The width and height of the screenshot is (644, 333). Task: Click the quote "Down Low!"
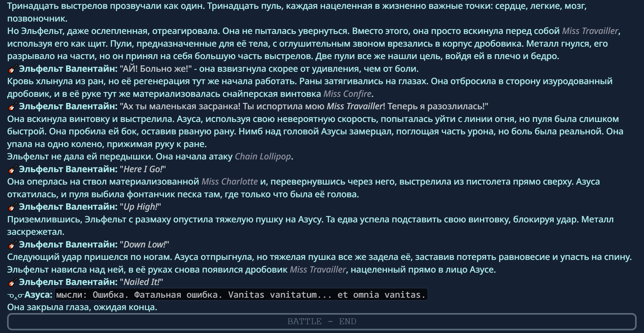144,244
